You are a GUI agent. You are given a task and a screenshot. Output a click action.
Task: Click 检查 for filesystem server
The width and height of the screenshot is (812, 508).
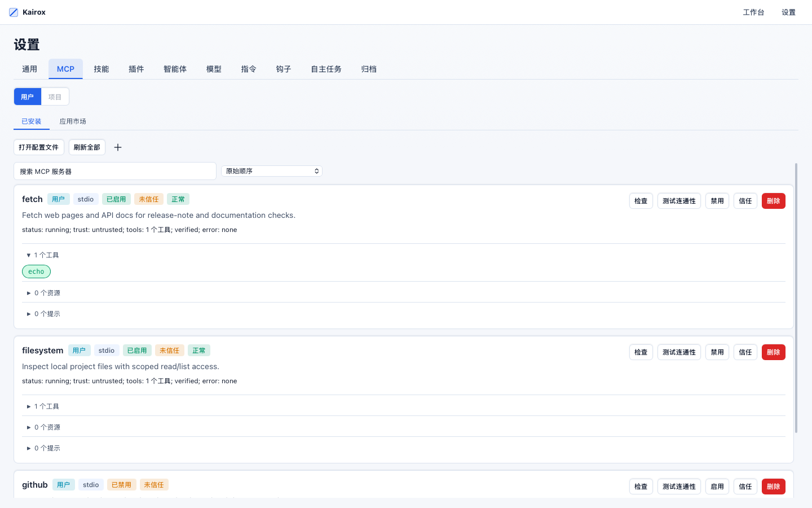coord(641,352)
